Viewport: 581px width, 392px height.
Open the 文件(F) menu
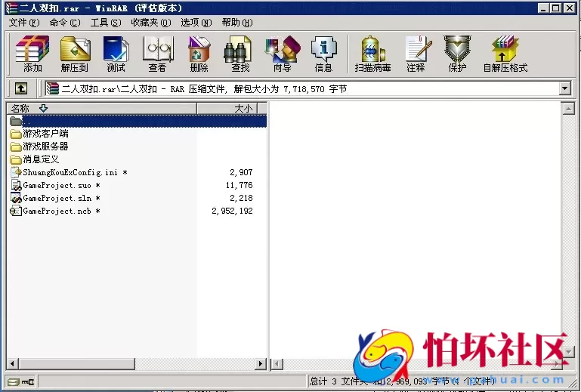point(23,23)
